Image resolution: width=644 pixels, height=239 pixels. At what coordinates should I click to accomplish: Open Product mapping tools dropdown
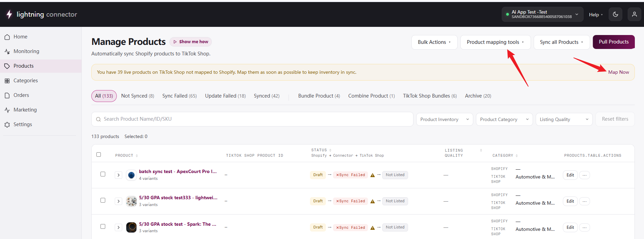pyautogui.click(x=495, y=42)
